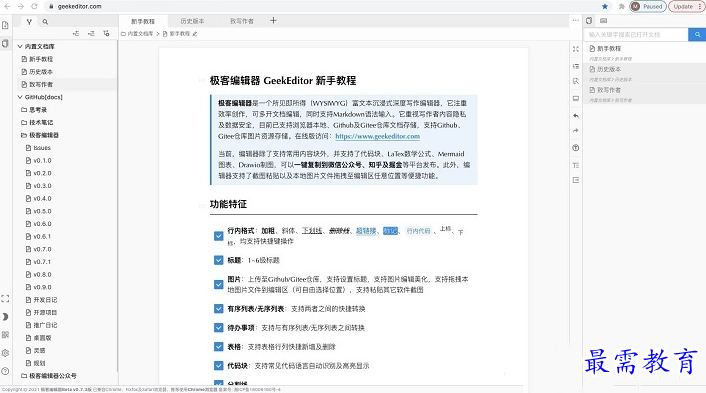This screenshot has height=393, width=706.
Task: Uncheck the 图片 checkbox
Action: pyautogui.click(x=218, y=285)
